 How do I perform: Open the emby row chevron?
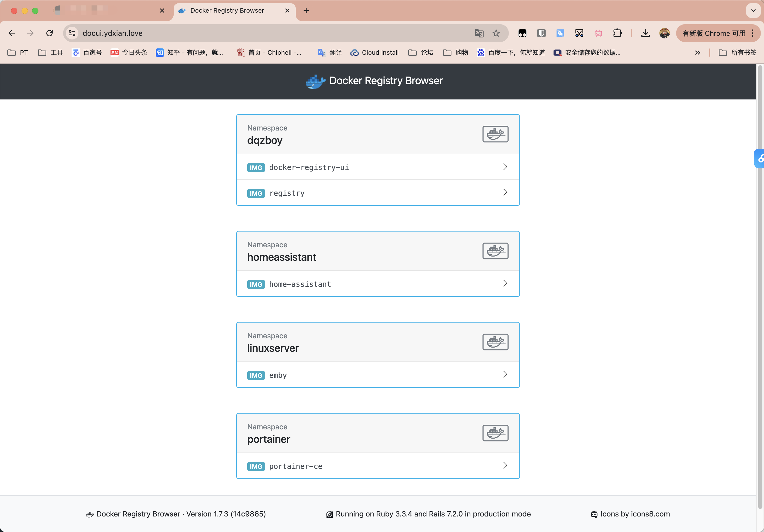coord(505,374)
